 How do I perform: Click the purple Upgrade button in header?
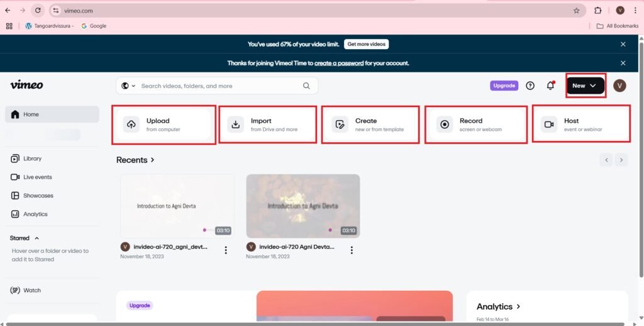pos(504,86)
